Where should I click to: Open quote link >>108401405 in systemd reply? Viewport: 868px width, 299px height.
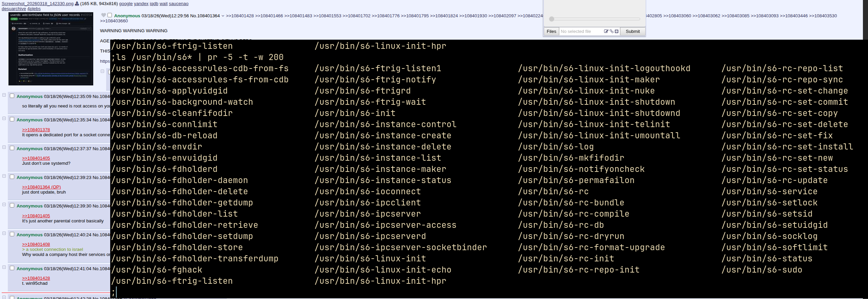(36, 158)
